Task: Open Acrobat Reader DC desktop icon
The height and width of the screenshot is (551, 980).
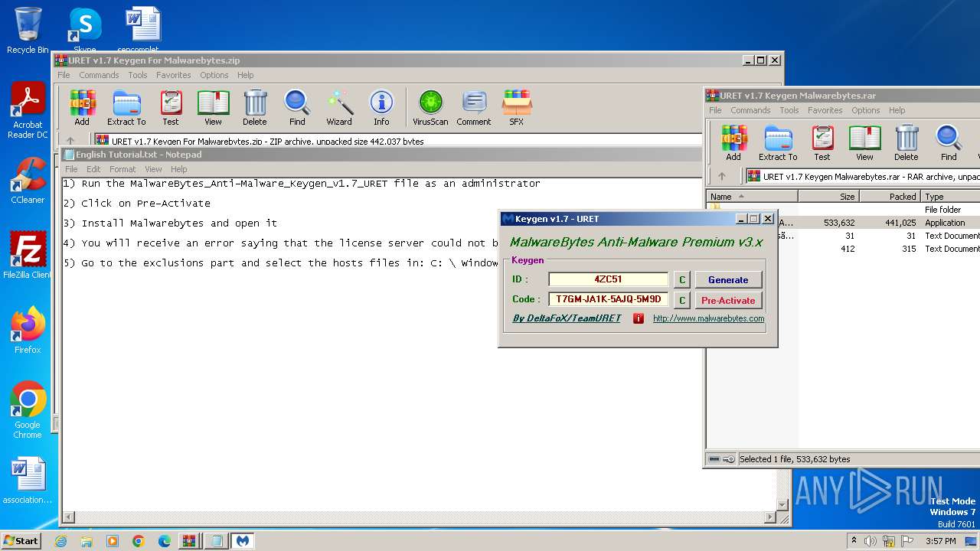Action: 28,111
